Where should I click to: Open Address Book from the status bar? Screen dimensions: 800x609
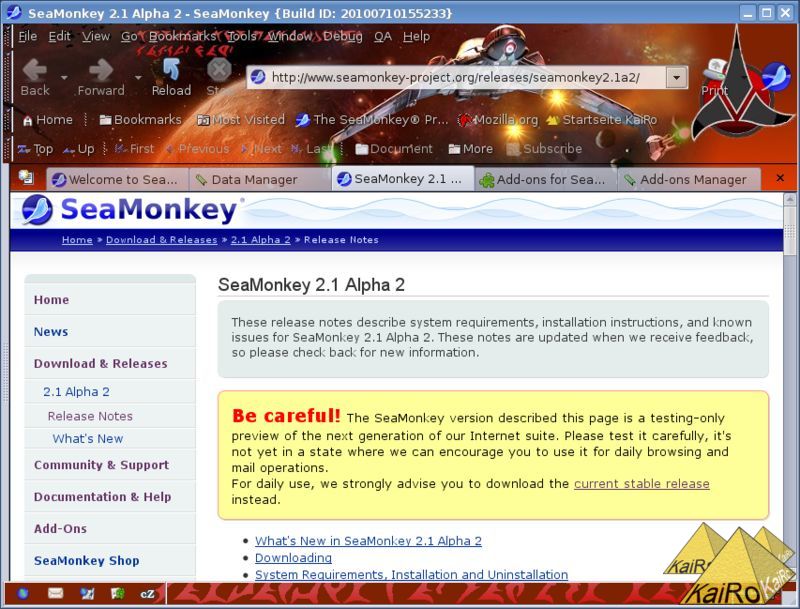pyautogui.click(x=117, y=593)
